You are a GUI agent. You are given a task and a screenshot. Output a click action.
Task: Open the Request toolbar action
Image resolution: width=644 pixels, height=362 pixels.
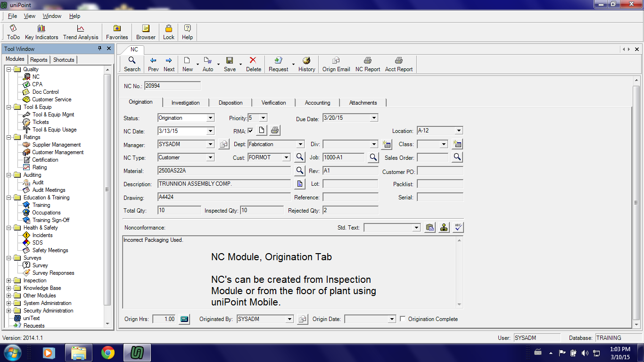click(278, 64)
